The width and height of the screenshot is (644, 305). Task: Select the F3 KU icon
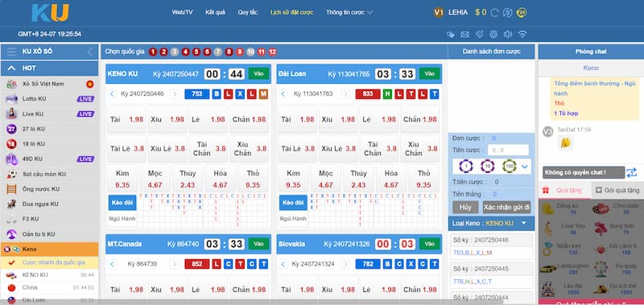[x=11, y=219]
